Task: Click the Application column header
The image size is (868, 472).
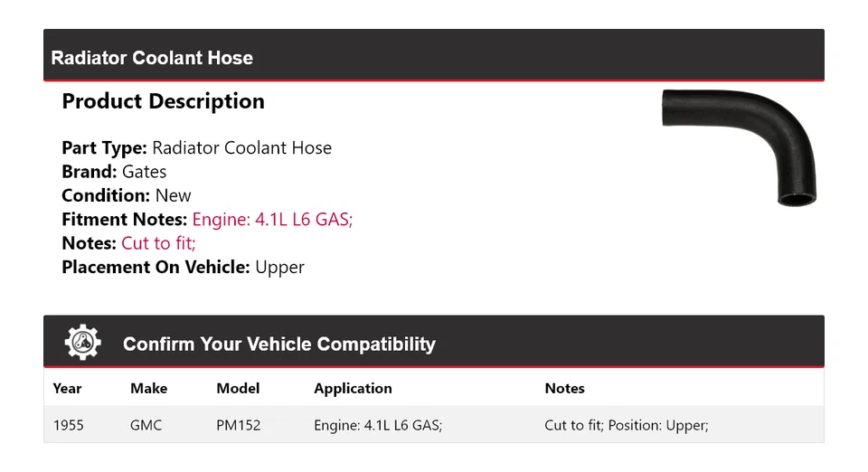Action: [x=353, y=389]
